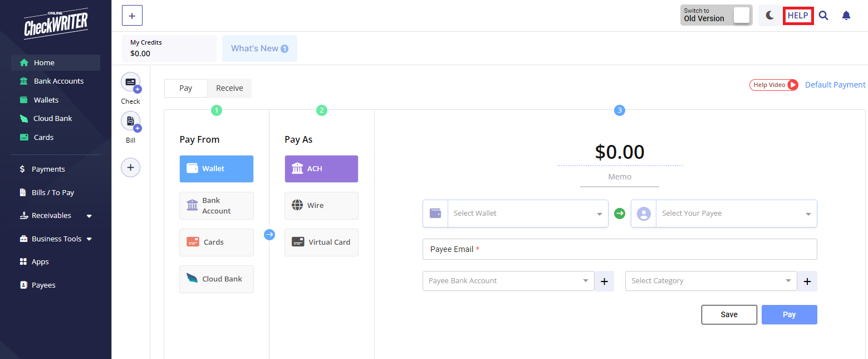Image resolution: width=868 pixels, height=359 pixels.
Task: Create a new Bill shortcut icon
Action: pyautogui.click(x=131, y=122)
